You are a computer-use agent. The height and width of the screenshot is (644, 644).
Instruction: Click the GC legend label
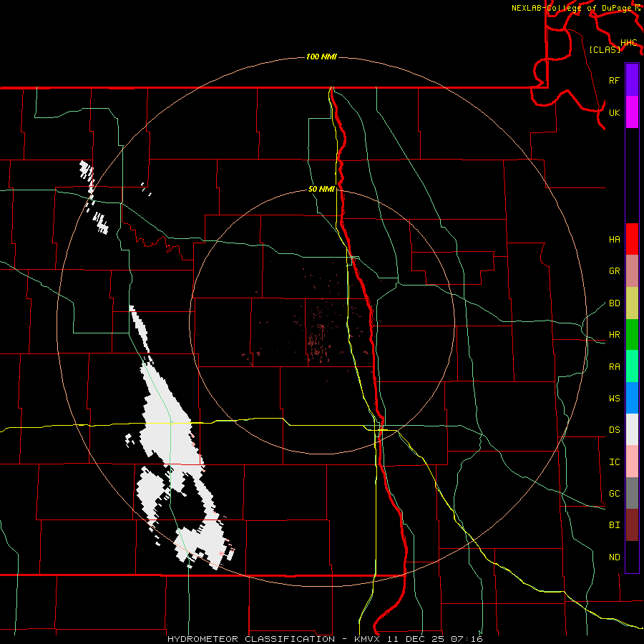coord(614,494)
